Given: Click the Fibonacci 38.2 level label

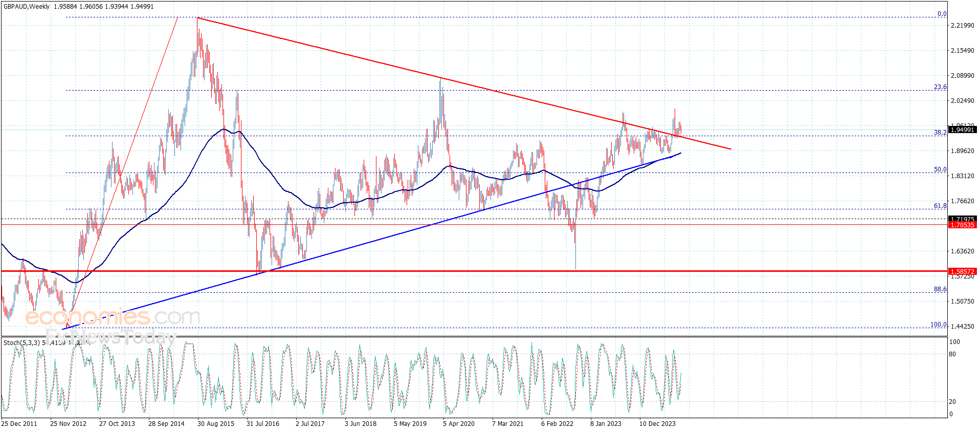Looking at the screenshot, I should coord(940,133).
